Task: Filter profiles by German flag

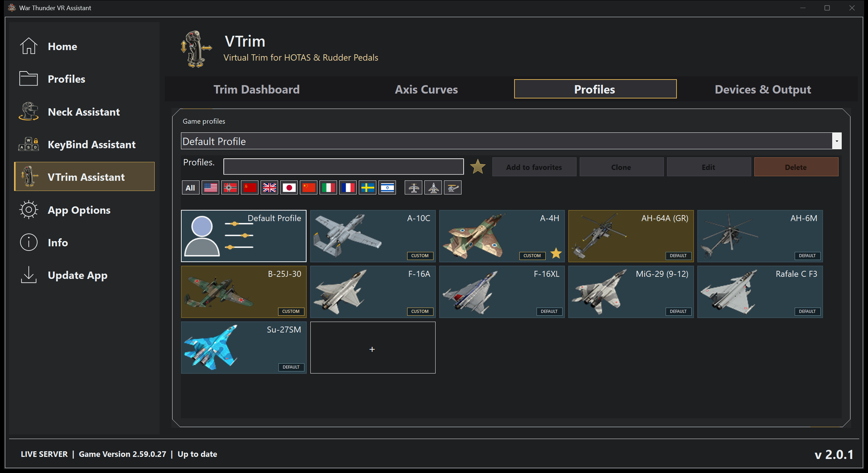Action: (x=230, y=188)
